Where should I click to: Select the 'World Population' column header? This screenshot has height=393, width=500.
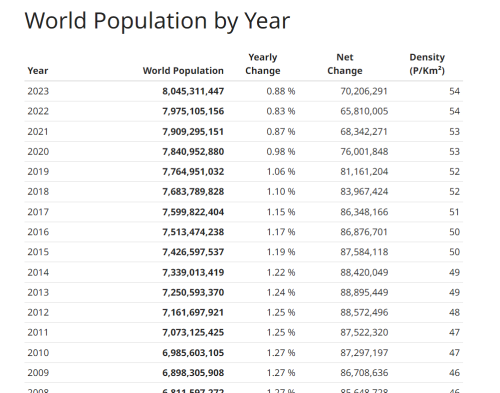183,71
